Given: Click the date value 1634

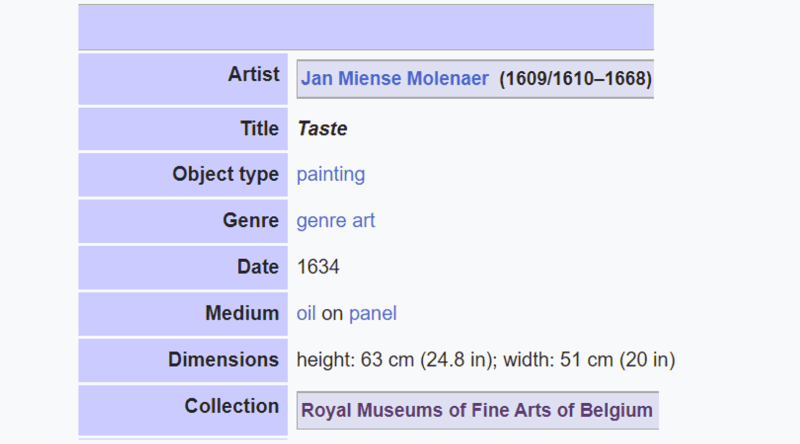Looking at the screenshot, I should point(318,267).
